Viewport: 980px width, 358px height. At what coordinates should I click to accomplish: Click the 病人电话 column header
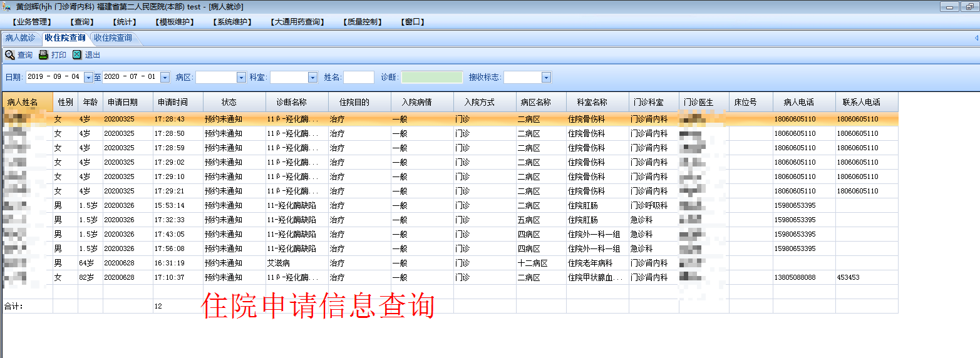804,102
